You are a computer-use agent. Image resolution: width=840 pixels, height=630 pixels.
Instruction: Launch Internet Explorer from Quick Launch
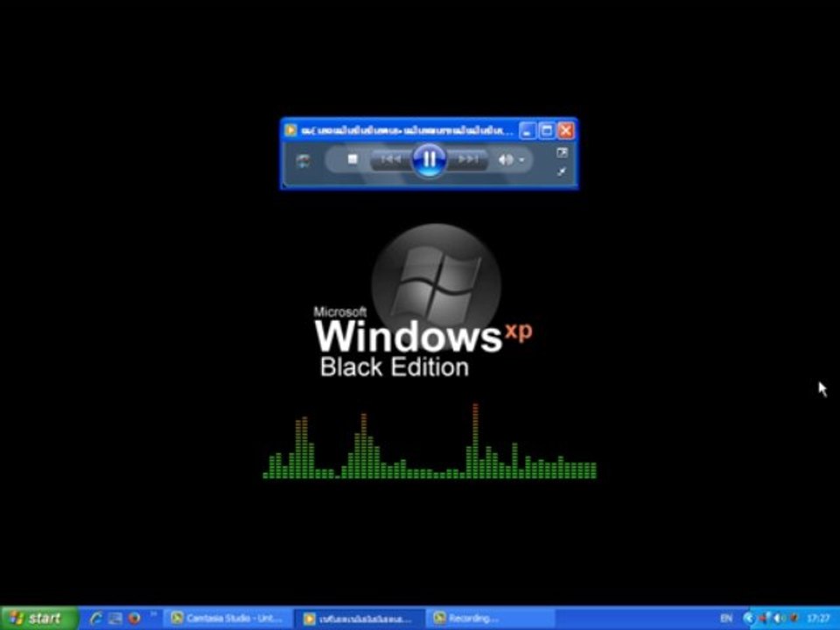tap(96, 619)
